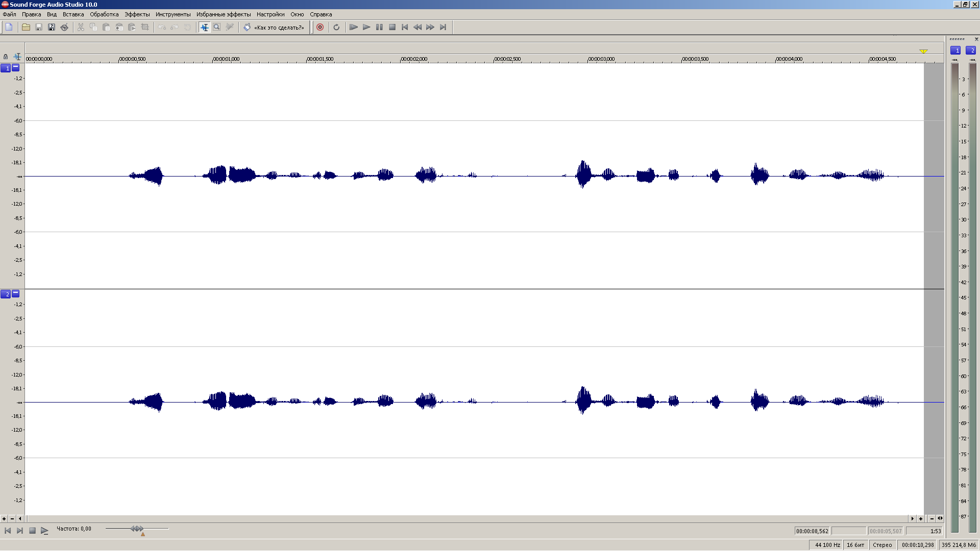Click the level zoom in plus button at bottom-left

pyautogui.click(x=4, y=518)
